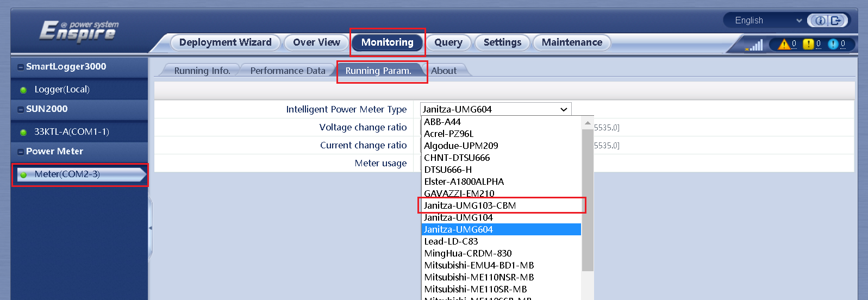Screen dimensions: 868x300
Task: Collapse the left sidebar with the arrow handle
Action: (x=151, y=228)
